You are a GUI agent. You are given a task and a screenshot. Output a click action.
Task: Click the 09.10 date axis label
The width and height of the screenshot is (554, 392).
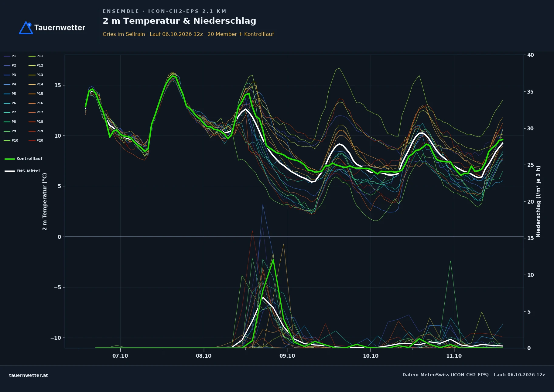(x=287, y=356)
